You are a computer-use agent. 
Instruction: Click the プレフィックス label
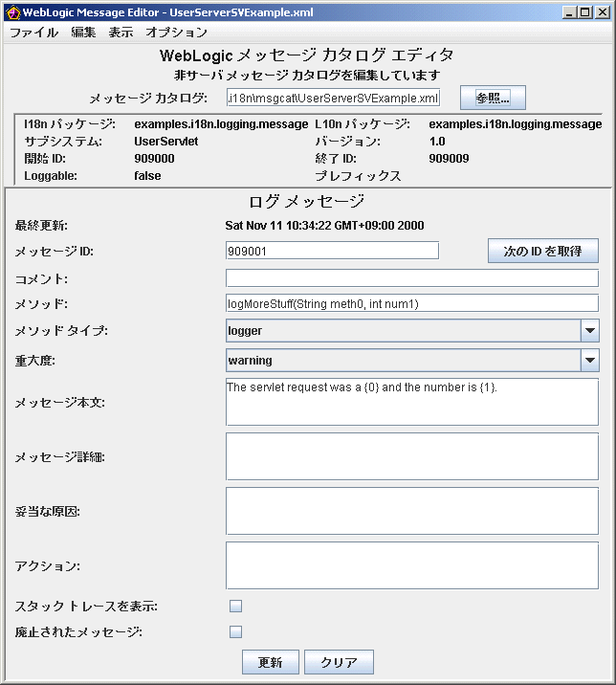point(358,176)
